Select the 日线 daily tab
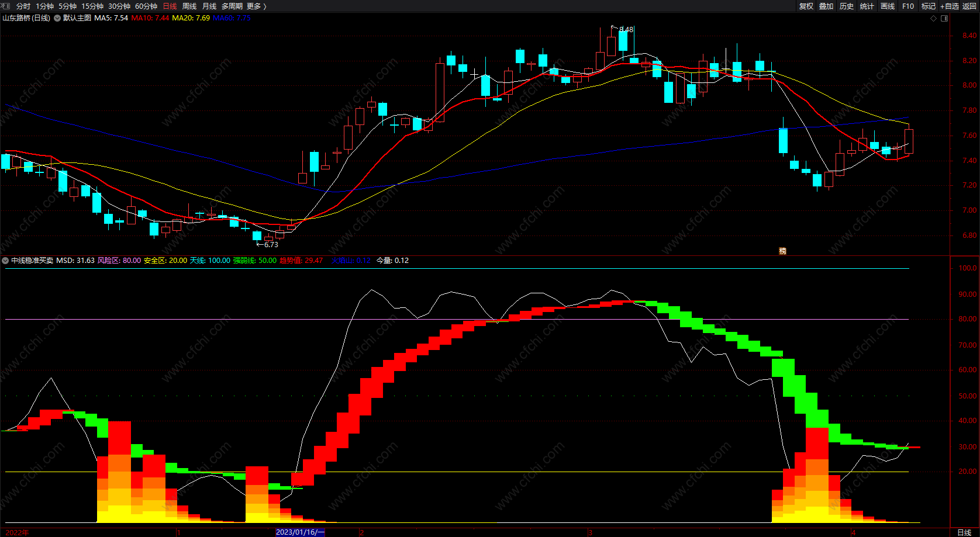980x537 pixels. click(170, 6)
